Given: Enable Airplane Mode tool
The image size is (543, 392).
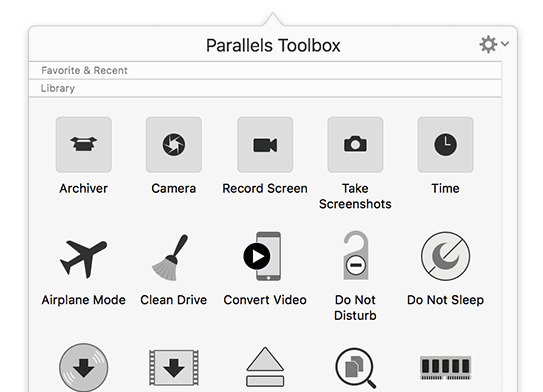Looking at the screenshot, I should click(83, 258).
